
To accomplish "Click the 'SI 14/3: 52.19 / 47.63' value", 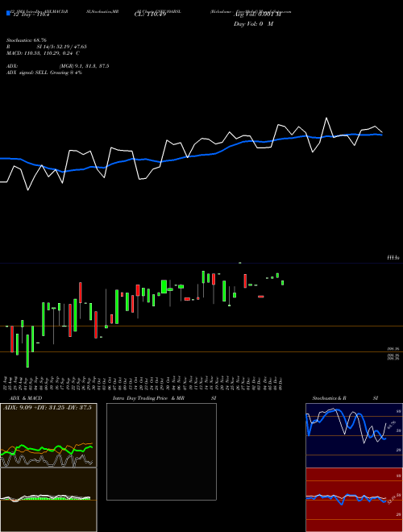I will pos(62,47).
